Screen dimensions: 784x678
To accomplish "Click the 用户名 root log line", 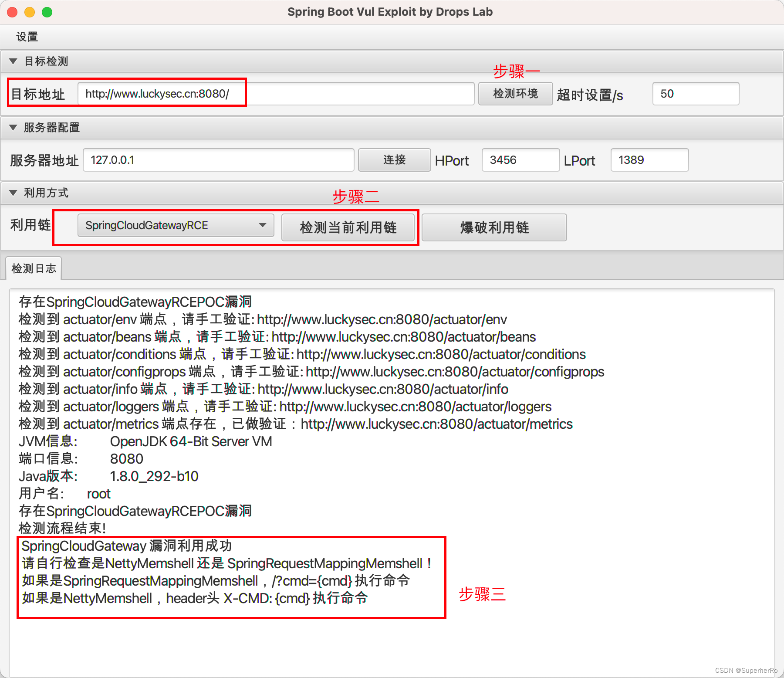I will 64,494.
